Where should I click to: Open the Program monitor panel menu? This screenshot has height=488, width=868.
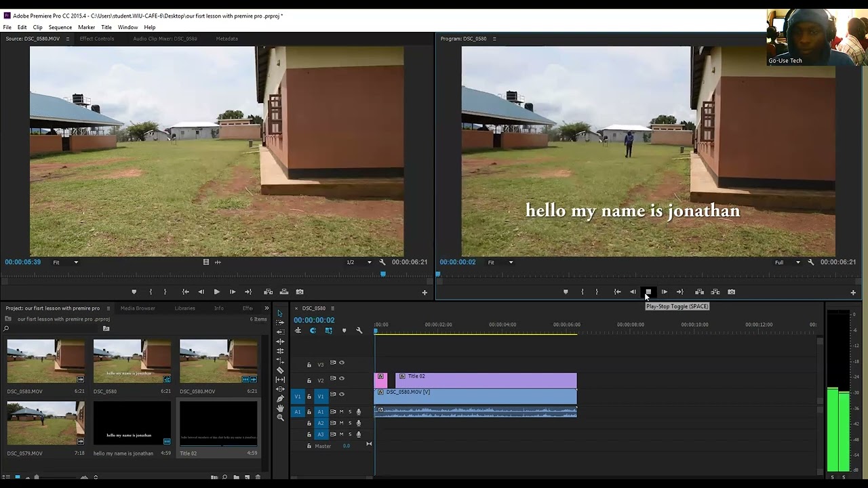click(x=494, y=39)
